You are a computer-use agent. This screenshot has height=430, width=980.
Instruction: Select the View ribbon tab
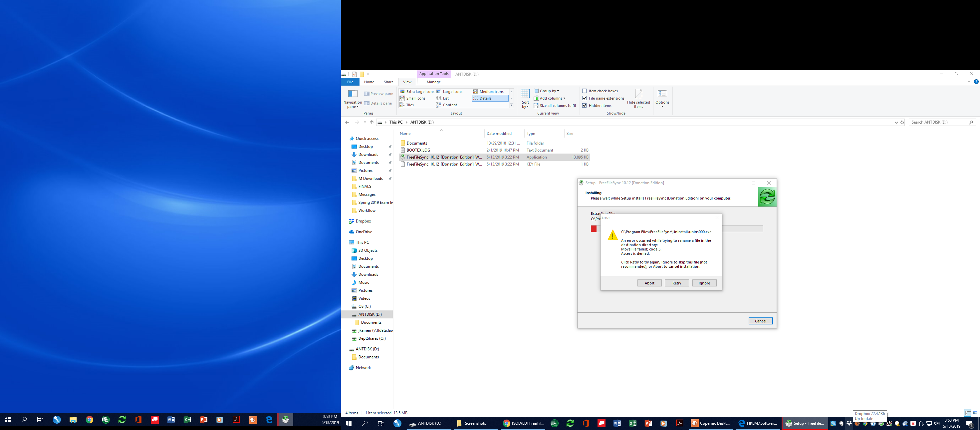point(407,82)
